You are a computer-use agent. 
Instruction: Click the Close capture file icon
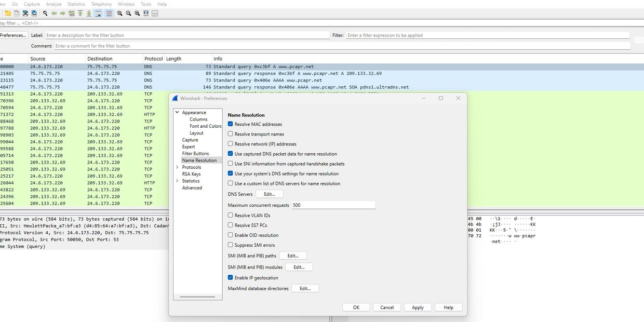pyautogui.click(x=25, y=13)
